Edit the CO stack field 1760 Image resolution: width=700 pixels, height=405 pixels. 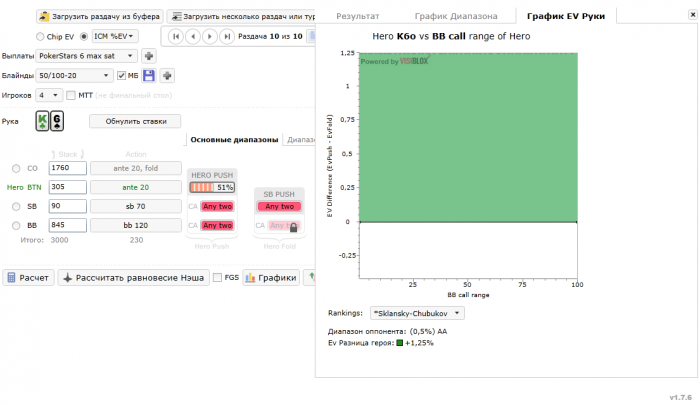point(67,168)
